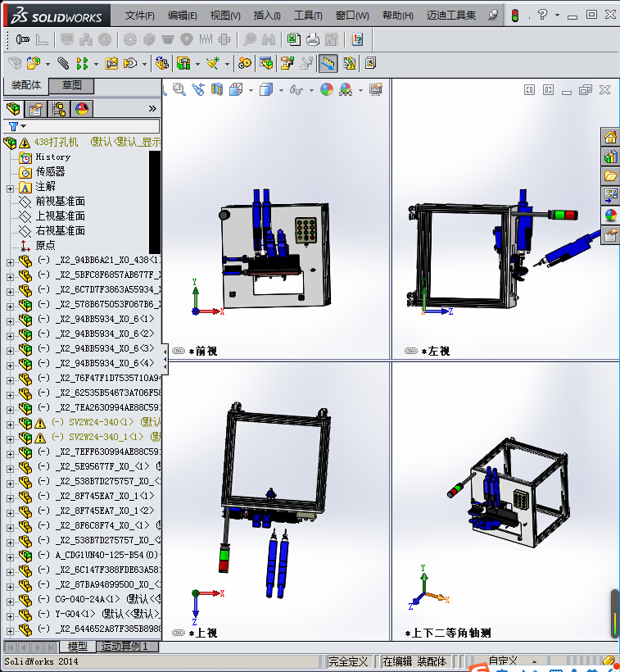Expand the 注解 tree node
The image size is (620, 672).
point(11,188)
